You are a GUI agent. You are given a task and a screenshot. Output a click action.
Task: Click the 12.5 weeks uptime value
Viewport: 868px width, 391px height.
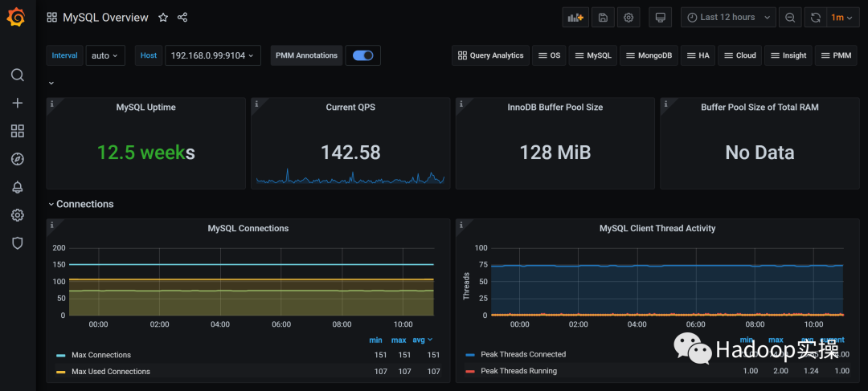[146, 152]
